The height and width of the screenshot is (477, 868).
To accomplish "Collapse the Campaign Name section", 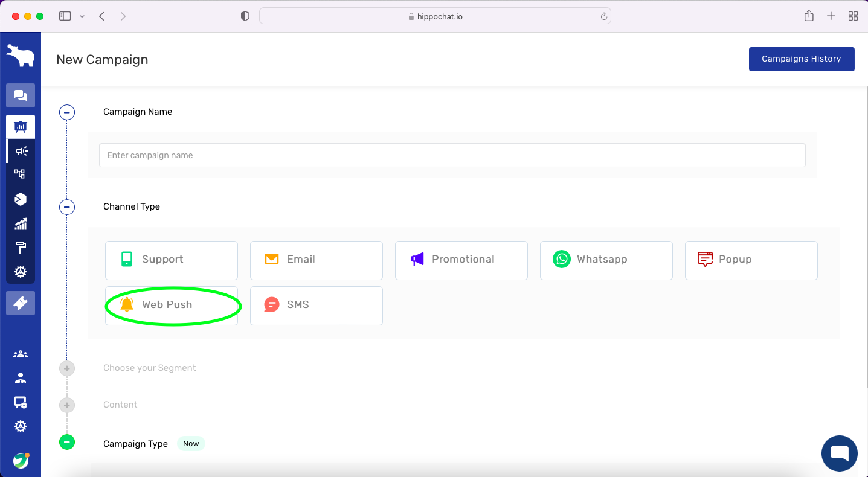I will click(x=67, y=112).
